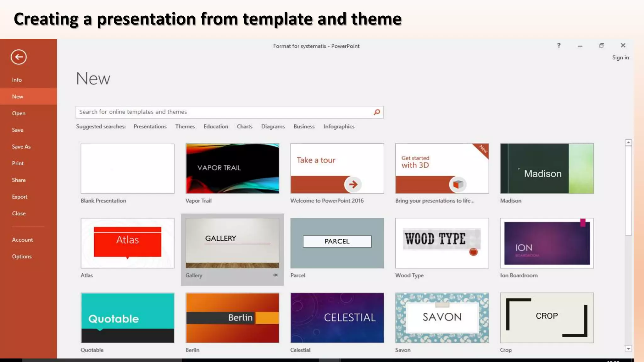Click the Help question mark icon
This screenshot has height=362, width=644.
[559, 46]
